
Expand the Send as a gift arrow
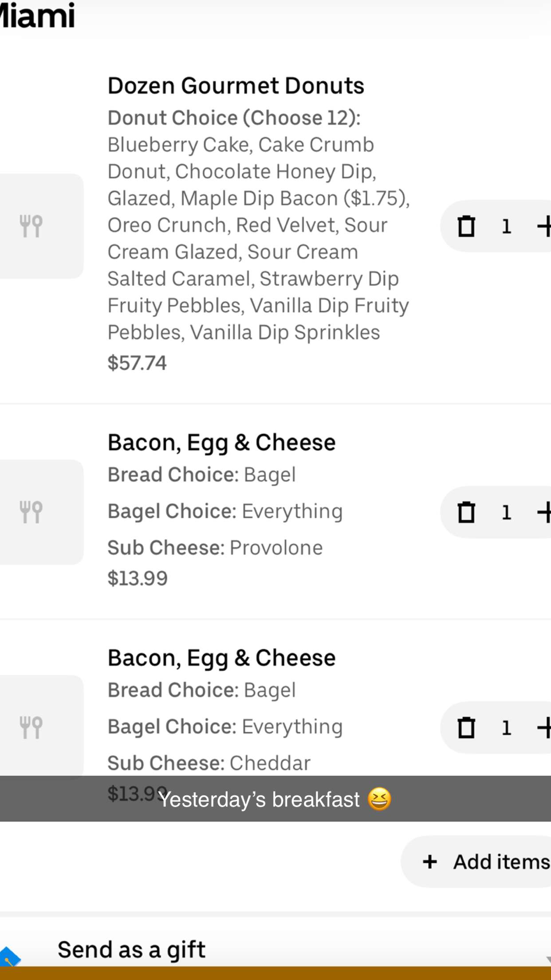(x=547, y=959)
